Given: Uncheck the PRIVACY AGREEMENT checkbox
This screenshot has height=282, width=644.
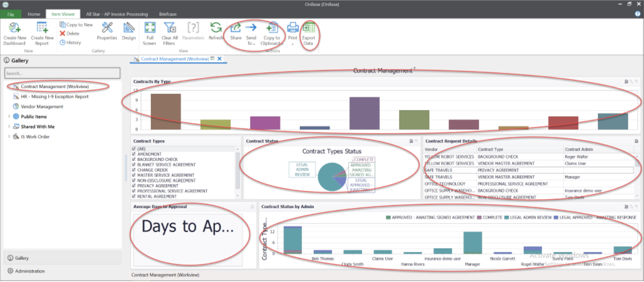Looking at the screenshot, I should 134,186.
